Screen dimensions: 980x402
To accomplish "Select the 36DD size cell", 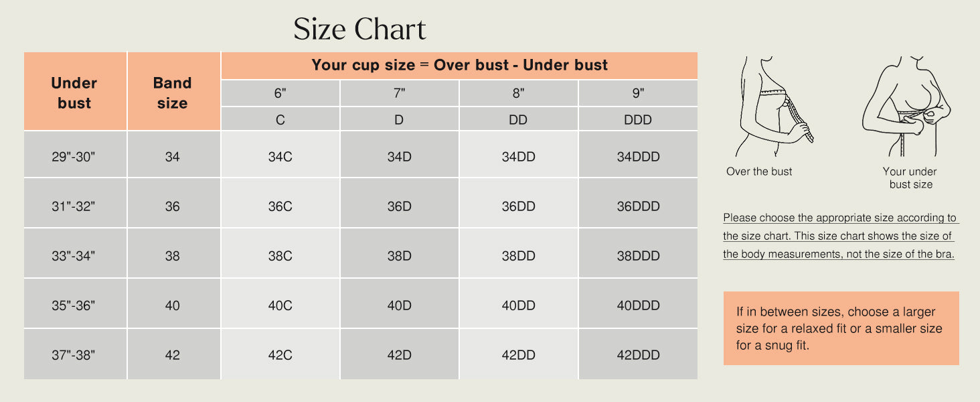I will 519,206.
